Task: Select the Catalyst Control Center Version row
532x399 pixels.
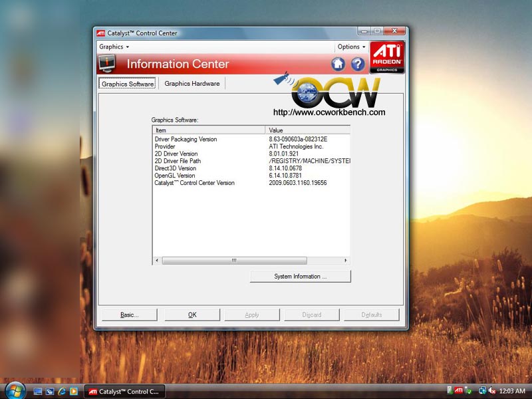Action: click(x=251, y=183)
